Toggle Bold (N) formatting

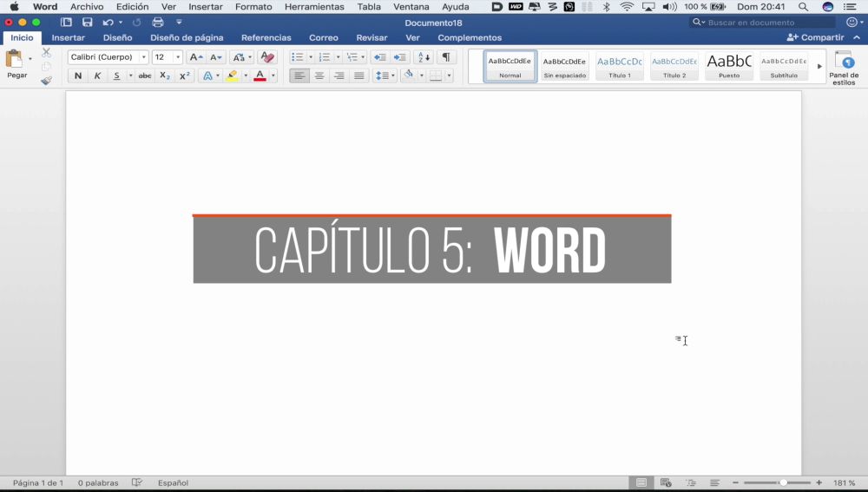pos(78,75)
